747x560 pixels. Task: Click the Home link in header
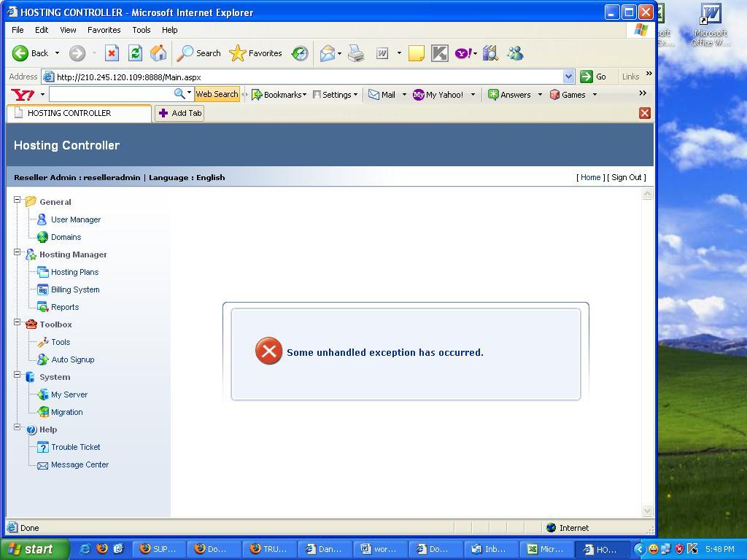[x=590, y=177]
